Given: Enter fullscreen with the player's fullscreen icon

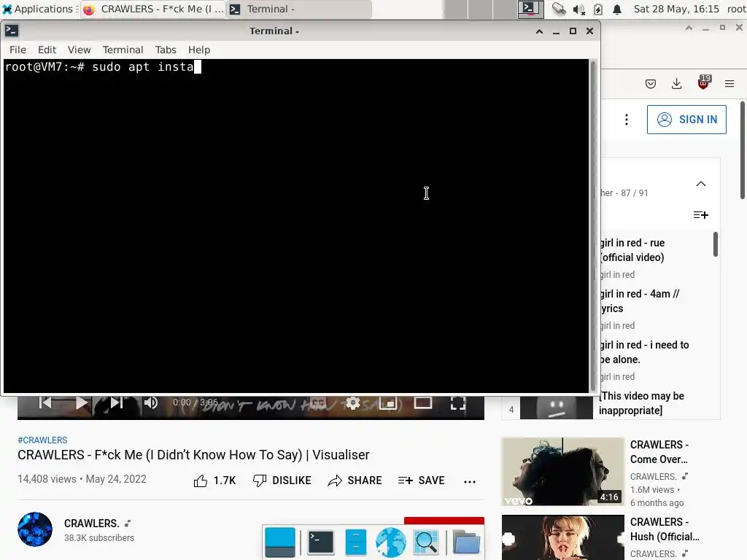Looking at the screenshot, I should click(x=458, y=403).
